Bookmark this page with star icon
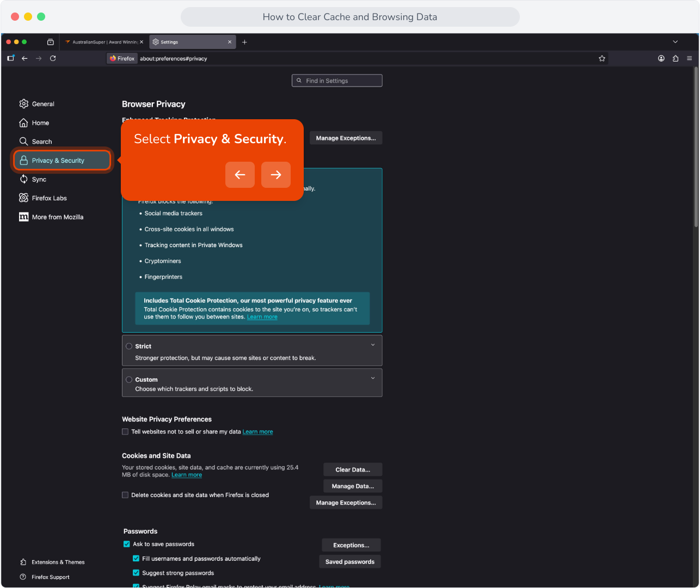Image resolution: width=700 pixels, height=588 pixels. (602, 58)
